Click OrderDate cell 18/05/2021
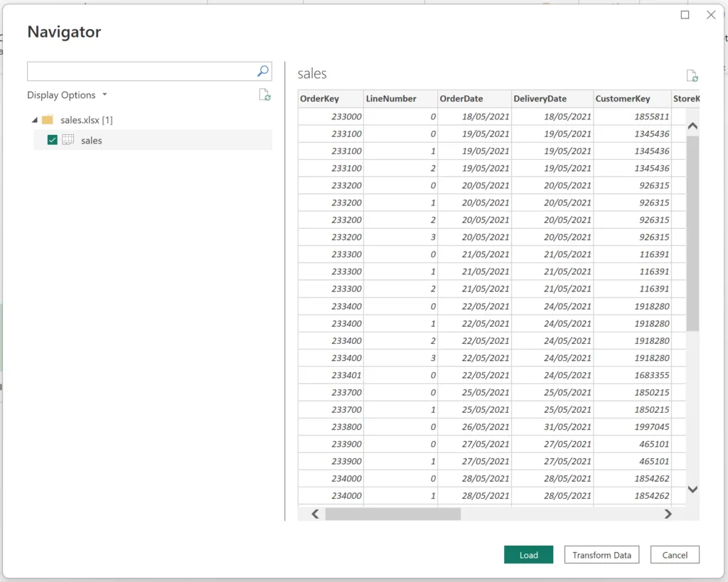Viewport: 728px width, 582px height. click(x=474, y=117)
